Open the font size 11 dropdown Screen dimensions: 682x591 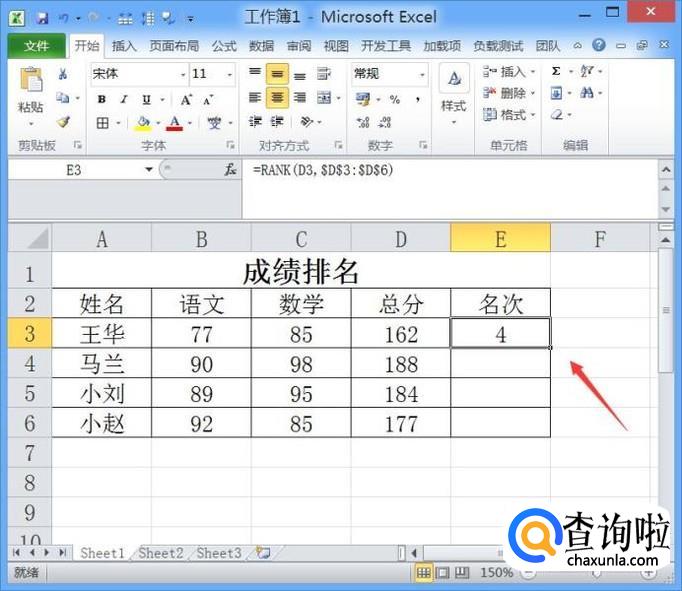tap(229, 75)
